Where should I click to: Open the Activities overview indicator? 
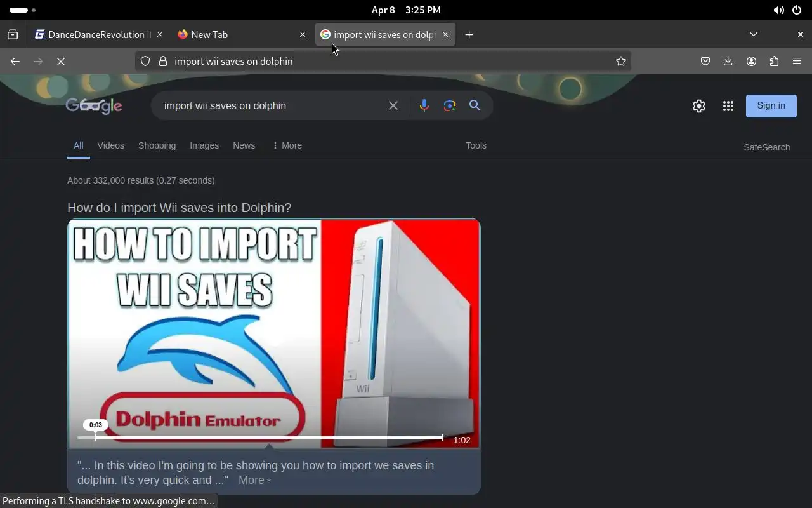point(22,10)
